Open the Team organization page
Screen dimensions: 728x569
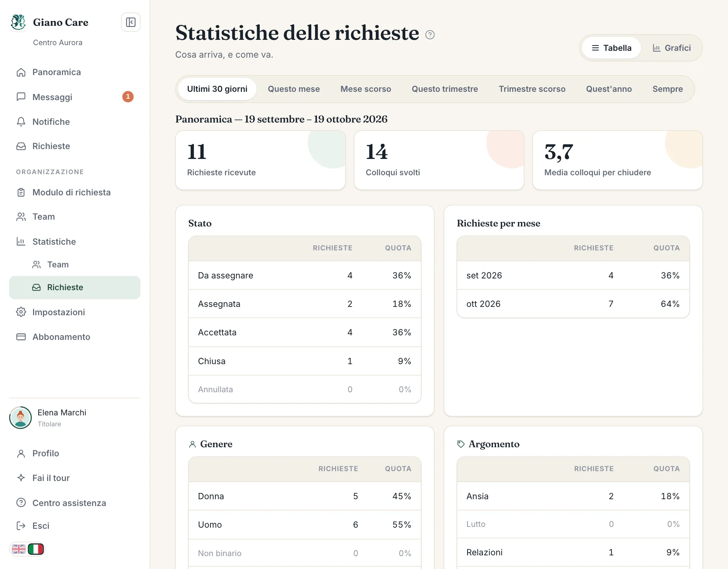[75, 217]
